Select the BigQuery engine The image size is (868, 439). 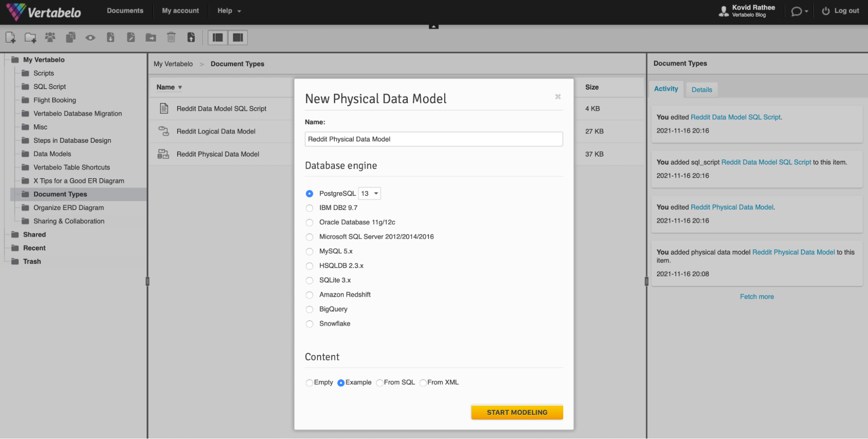pyautogui.click(x=309, y=309)
